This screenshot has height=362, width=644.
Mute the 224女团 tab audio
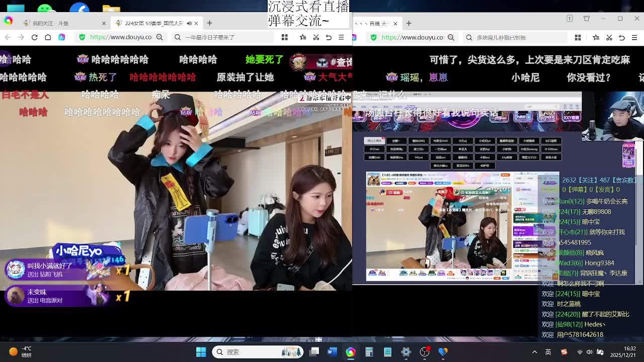pos(189,23)
